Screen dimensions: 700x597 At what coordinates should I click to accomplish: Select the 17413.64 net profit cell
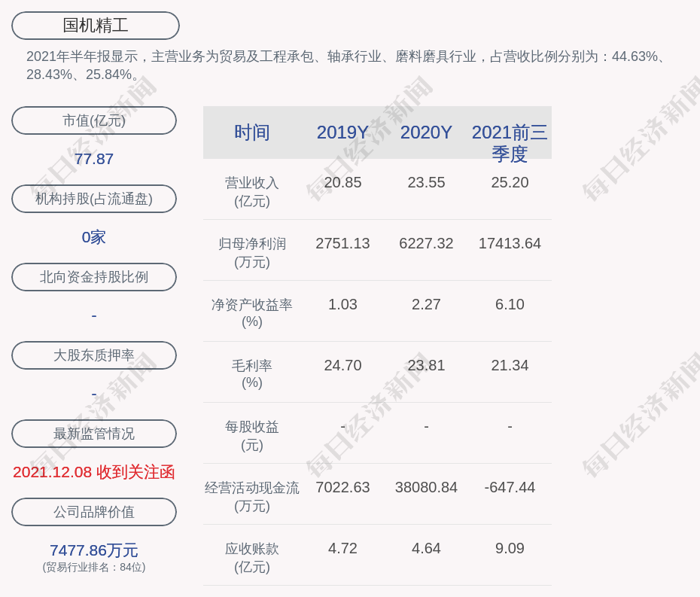click(x=510, y=243)
